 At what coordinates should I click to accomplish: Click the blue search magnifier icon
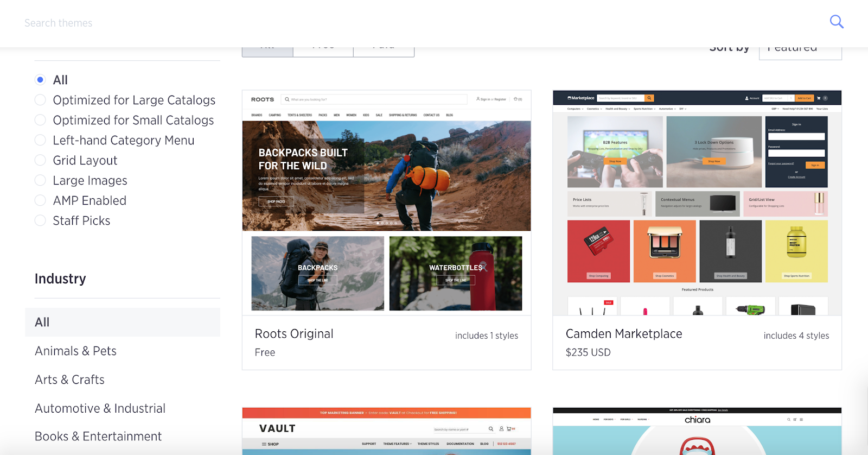pos(837,22)
